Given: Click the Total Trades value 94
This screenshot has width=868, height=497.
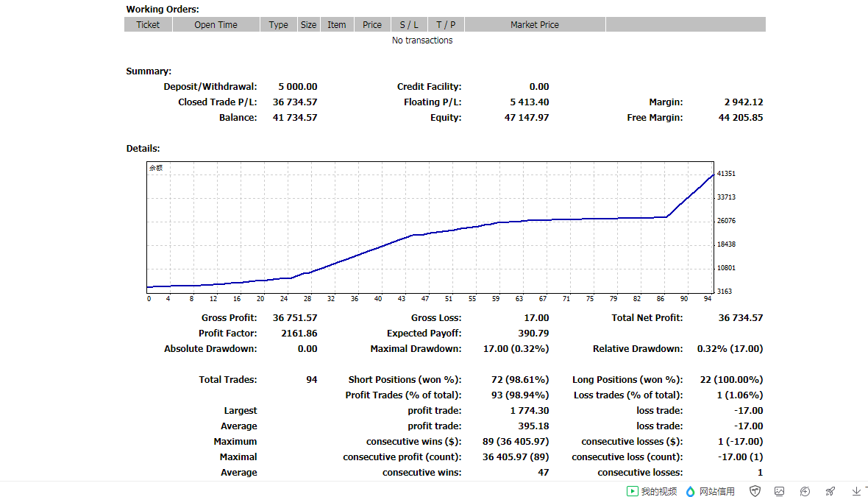Looking at the screenshot, I should pyautogui.click(x=312, y=380).
